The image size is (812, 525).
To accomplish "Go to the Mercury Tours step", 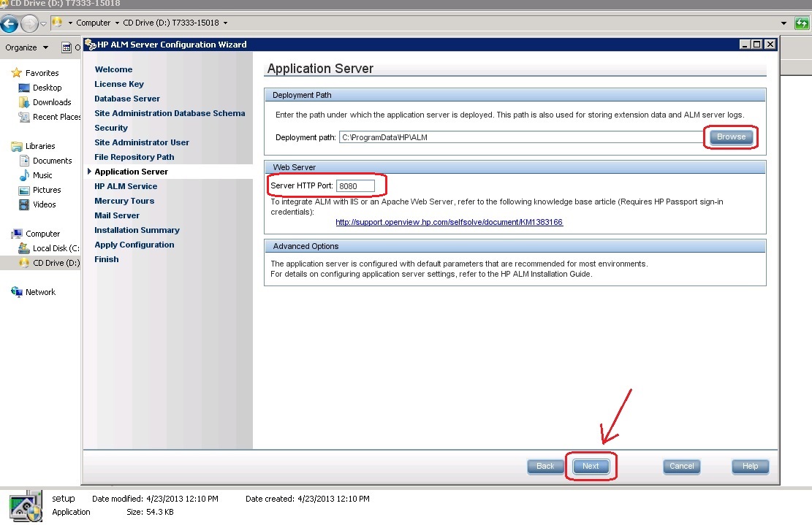I will click(124, 201).
